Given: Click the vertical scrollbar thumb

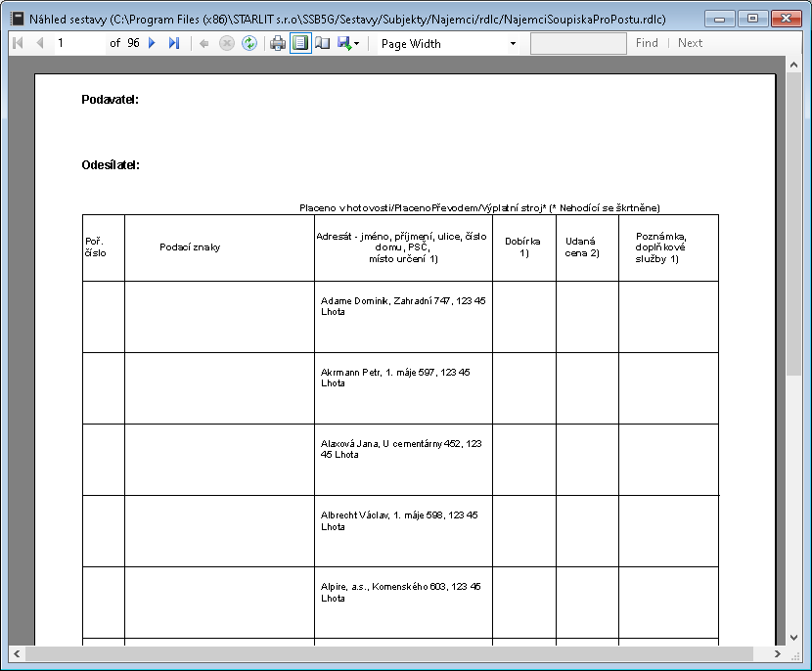Looking at the screenshot, I should point(794,225).
